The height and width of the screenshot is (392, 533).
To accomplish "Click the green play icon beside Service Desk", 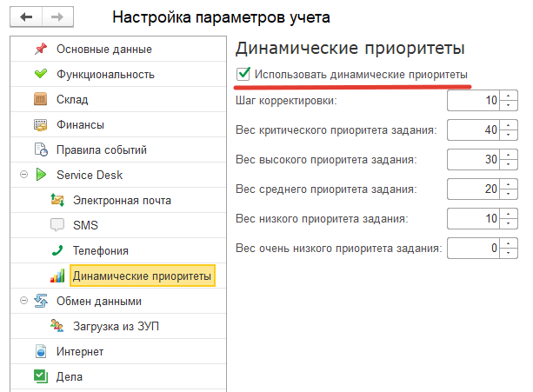I will pos(41,175).
